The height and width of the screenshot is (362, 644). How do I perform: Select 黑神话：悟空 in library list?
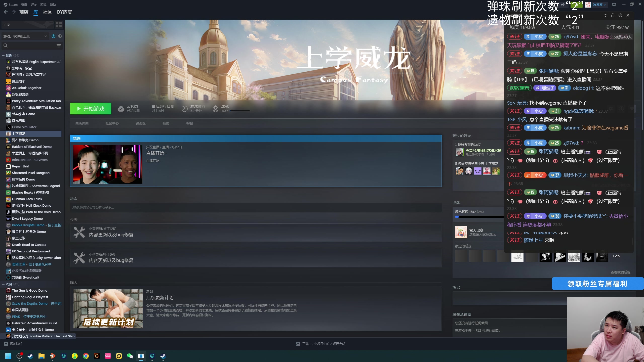click(x=33, y=68)
